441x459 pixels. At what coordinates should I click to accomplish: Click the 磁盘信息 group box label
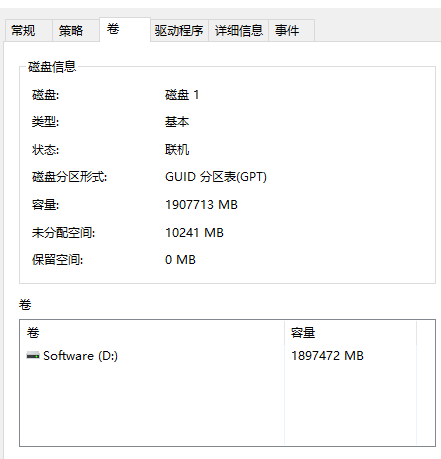[52, 67]
